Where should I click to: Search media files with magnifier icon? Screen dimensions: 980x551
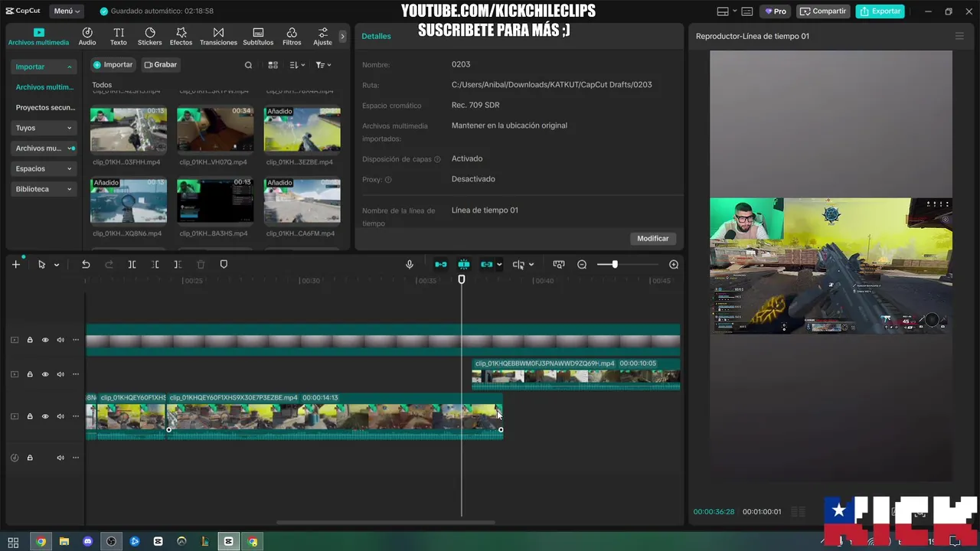pos(248,65)
